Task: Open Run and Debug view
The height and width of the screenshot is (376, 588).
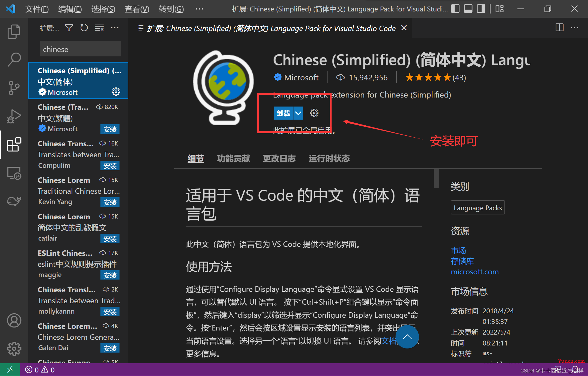Action: [14, 116]
